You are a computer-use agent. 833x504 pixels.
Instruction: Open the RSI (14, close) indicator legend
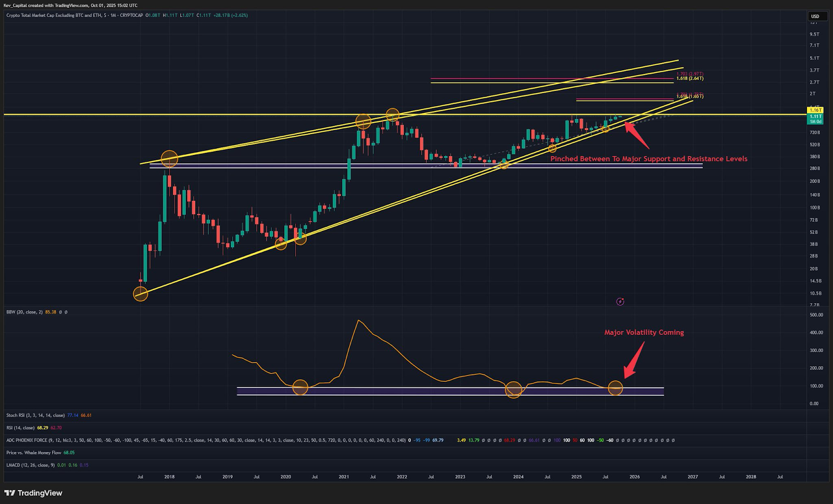coord(20,428)
